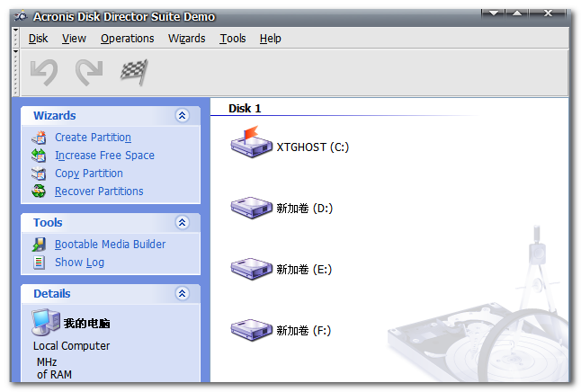Click the Create Partition wizard icon
This screenshot has width=581, height=392.
click(39, 138)
